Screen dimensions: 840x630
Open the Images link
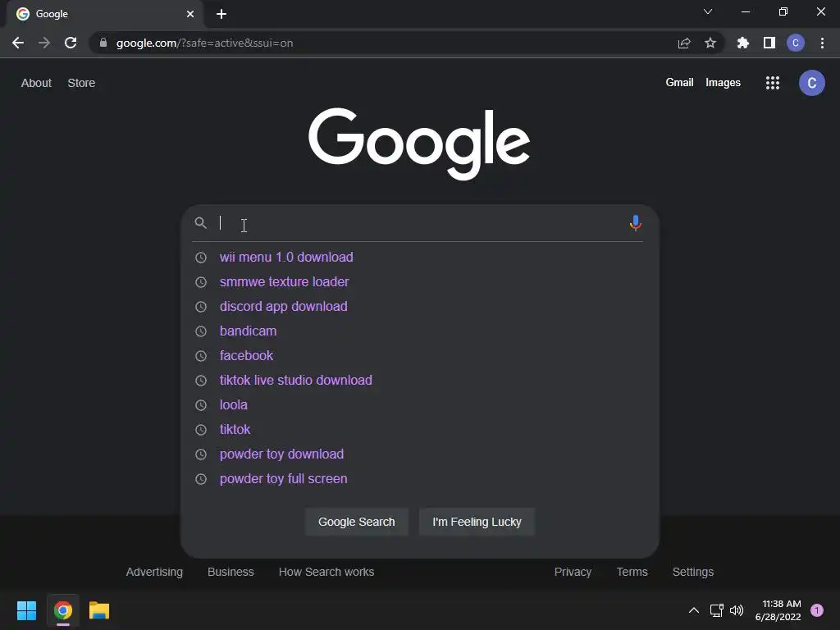click(x=723, y=83)
